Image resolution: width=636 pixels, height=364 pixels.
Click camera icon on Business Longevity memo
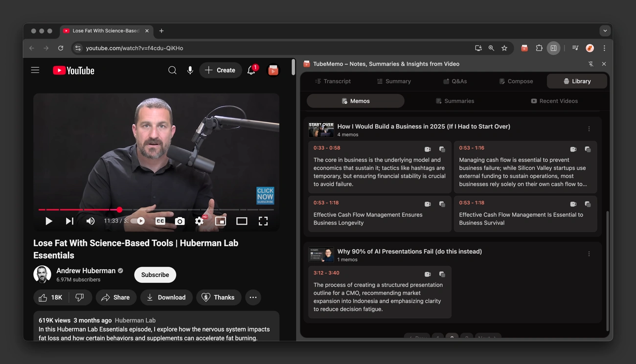(428, 204)
